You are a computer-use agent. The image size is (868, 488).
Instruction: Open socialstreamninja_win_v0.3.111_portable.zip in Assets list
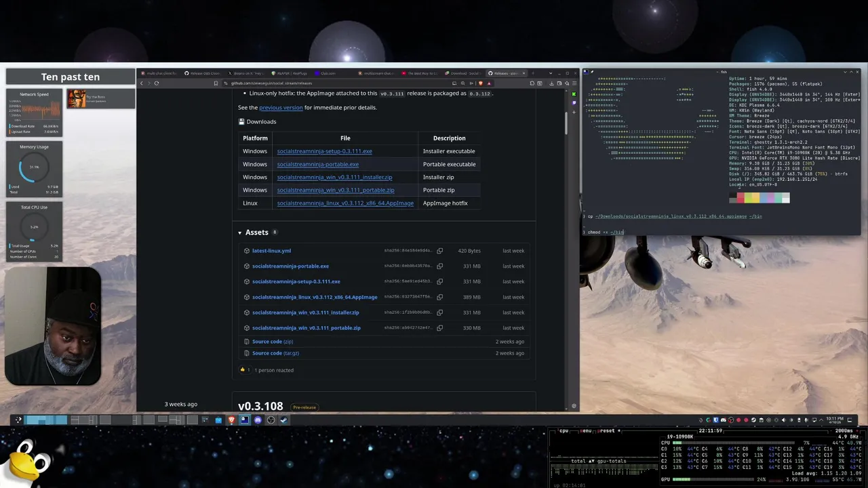[307, 328]
